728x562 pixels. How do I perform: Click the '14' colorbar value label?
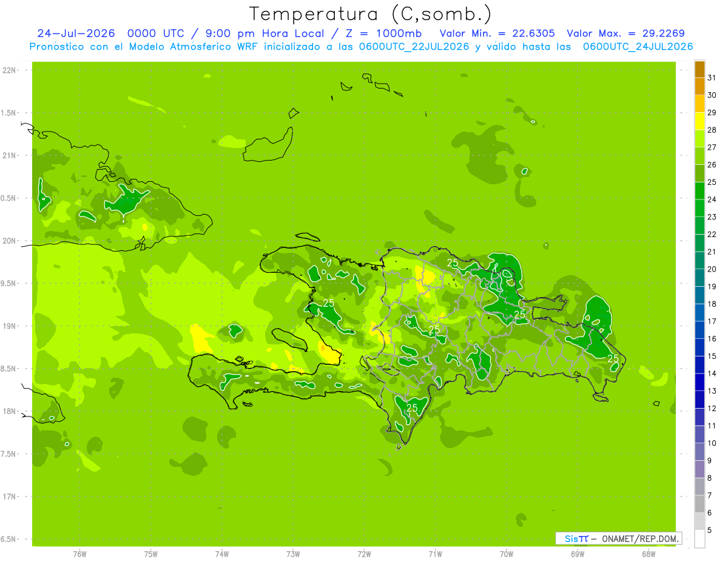(x=712, y=373)
